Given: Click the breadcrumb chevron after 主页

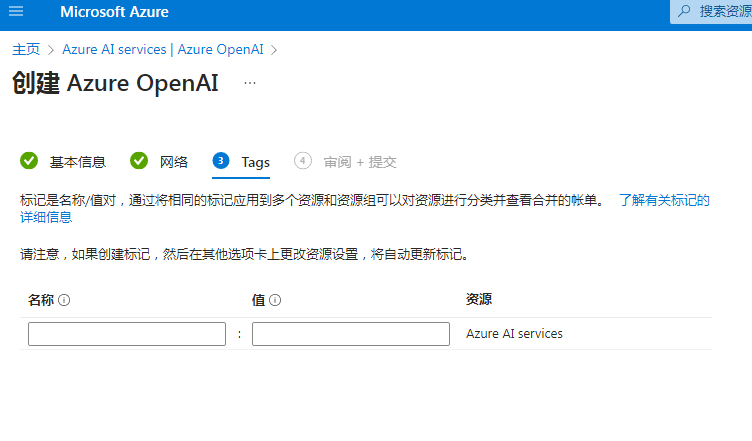Looking at the screenshot, I should [x=51, y=50].
